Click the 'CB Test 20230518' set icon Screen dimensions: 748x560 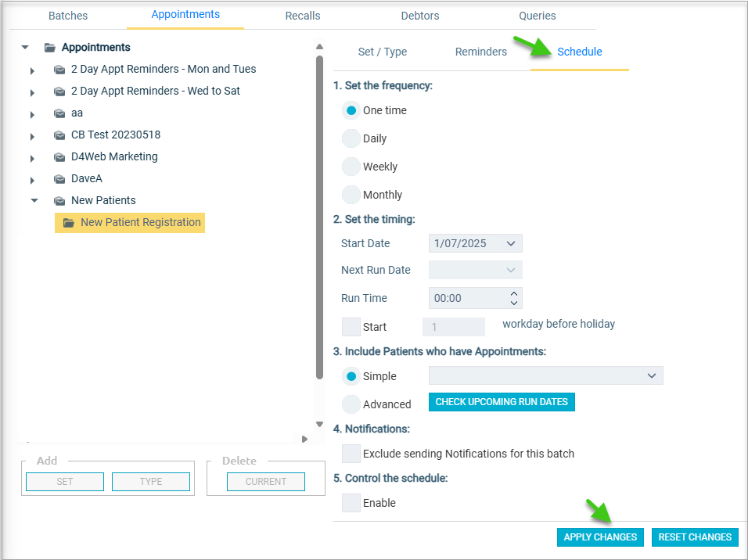point(59,135)
